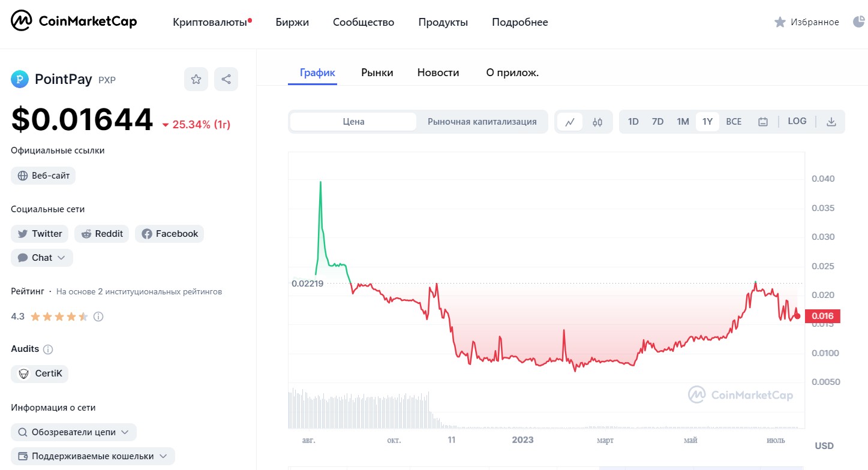This screenshot has width=868, height=470.
Task: Open the Facebook social link
Action: [x=169, y=234]
